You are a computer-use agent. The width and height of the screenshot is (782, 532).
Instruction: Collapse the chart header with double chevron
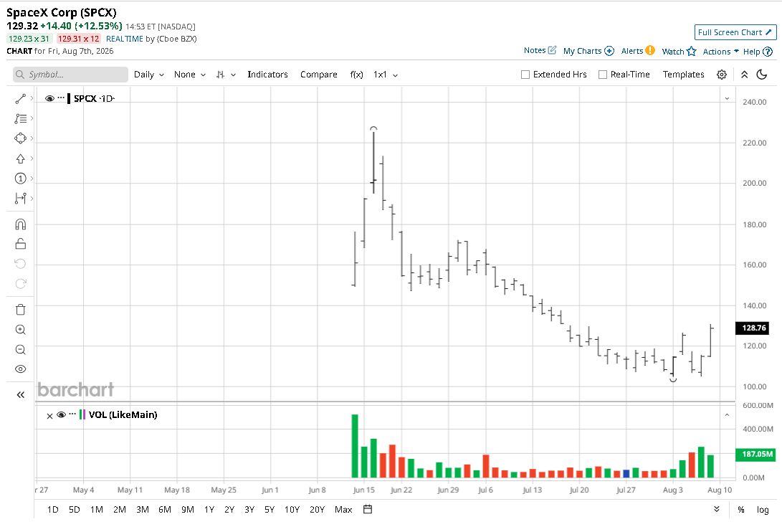pos(744,75)
